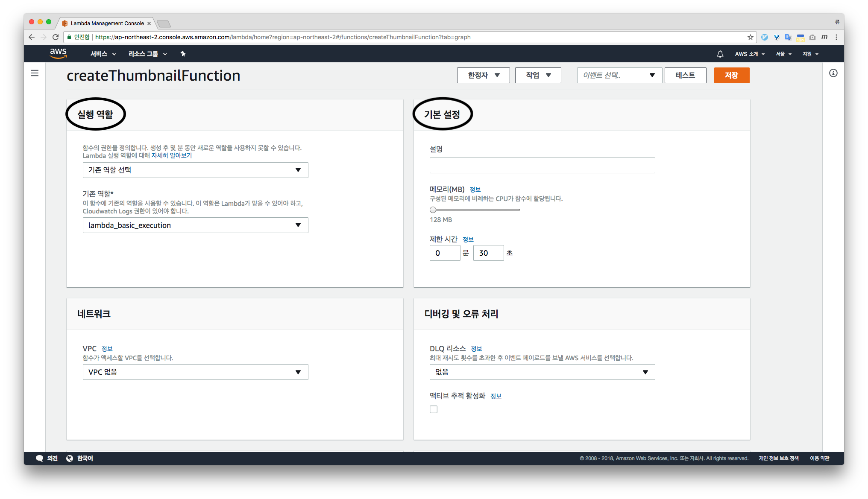Open the 기존 역할 선택 dropdown
The width and height of the screenshot is (868, 499).
click(x=195, y=170)
